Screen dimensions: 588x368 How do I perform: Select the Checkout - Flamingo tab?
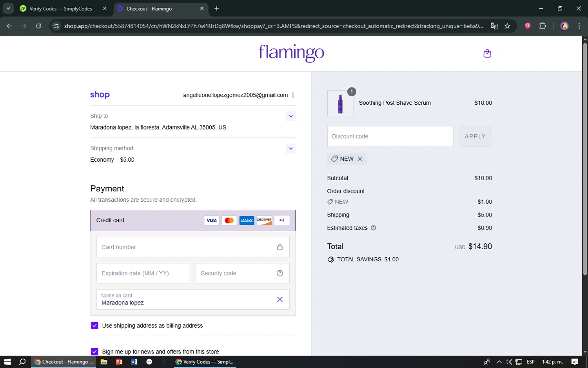click(x=149, y=9)
